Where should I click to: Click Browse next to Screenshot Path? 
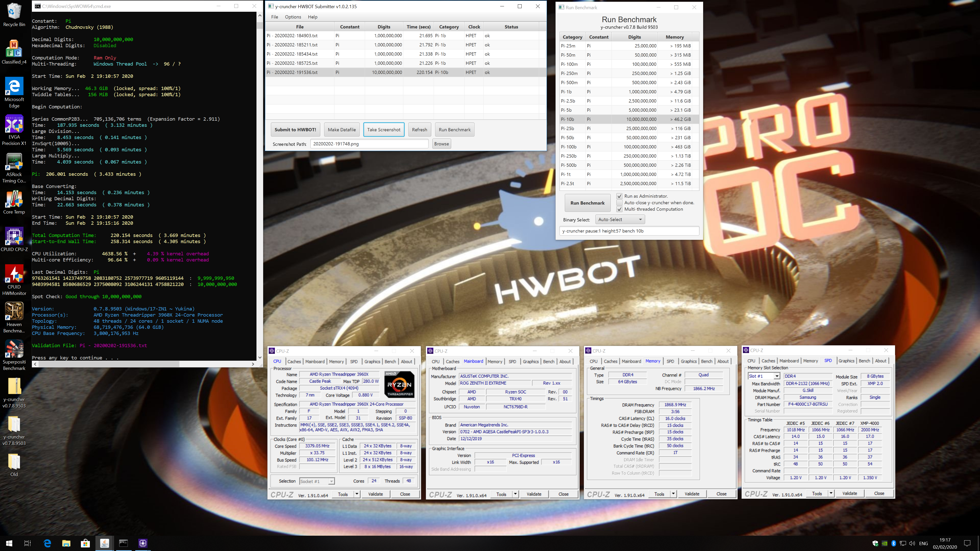tap(441, 144)
